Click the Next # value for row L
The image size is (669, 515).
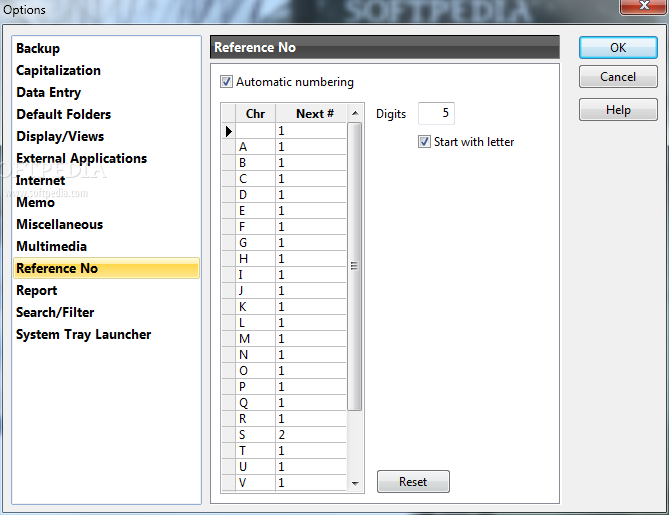point(311,323)
